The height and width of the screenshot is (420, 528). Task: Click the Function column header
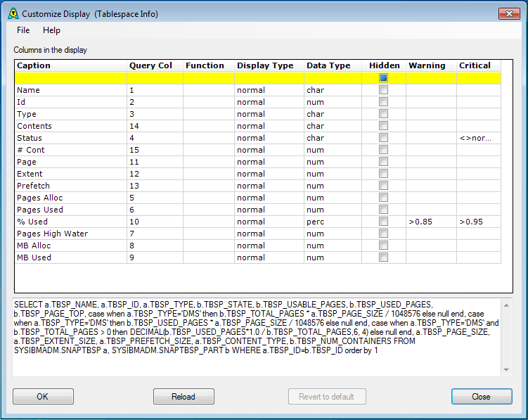(x=209, y=65)
